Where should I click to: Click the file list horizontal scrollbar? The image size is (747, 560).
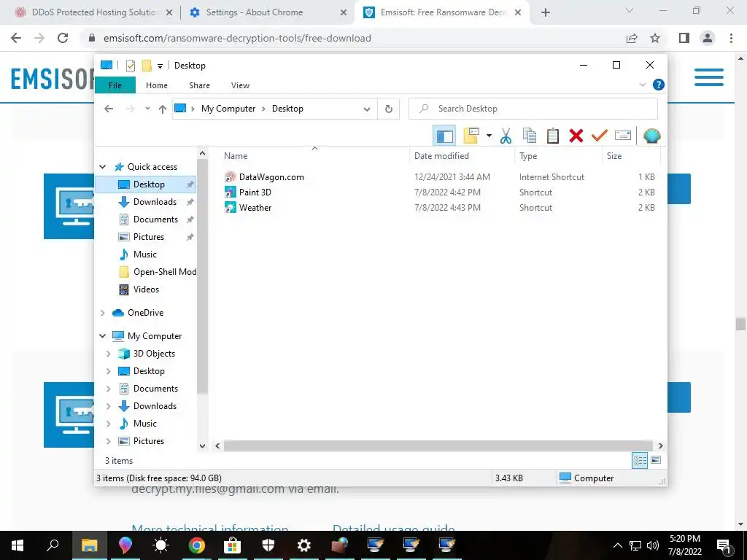coord(438,446)
